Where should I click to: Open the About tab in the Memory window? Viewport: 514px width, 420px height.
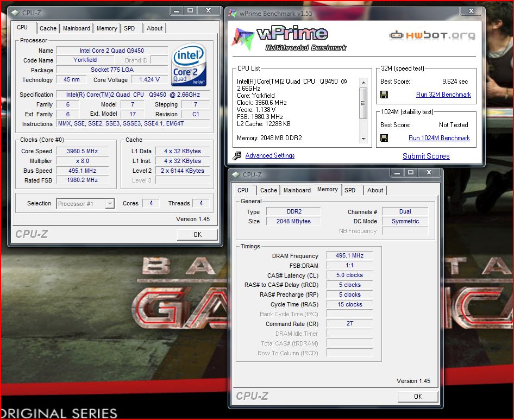pyautogui.click(x=375, y=190)
